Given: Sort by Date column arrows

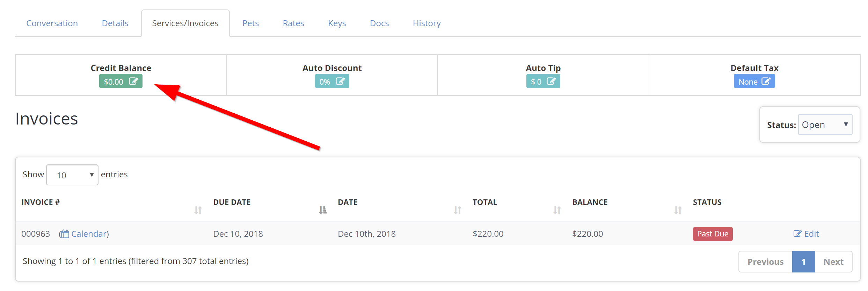Looking at the screenshot, I should [x=458, y=210].
